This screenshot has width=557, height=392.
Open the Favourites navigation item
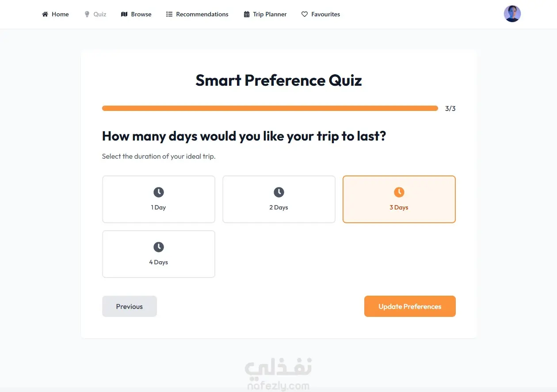coord(321,14)
